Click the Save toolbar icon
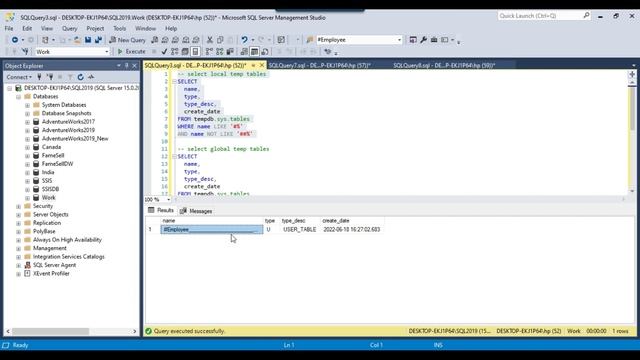Image resolution: width=640 pixels, height=360 pixels. [88, 40]
